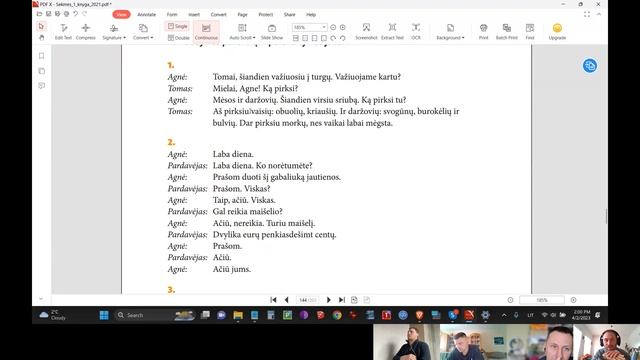640x360 pixels.
Task: Open the Share tab
Action: click(x=289, y=14)
